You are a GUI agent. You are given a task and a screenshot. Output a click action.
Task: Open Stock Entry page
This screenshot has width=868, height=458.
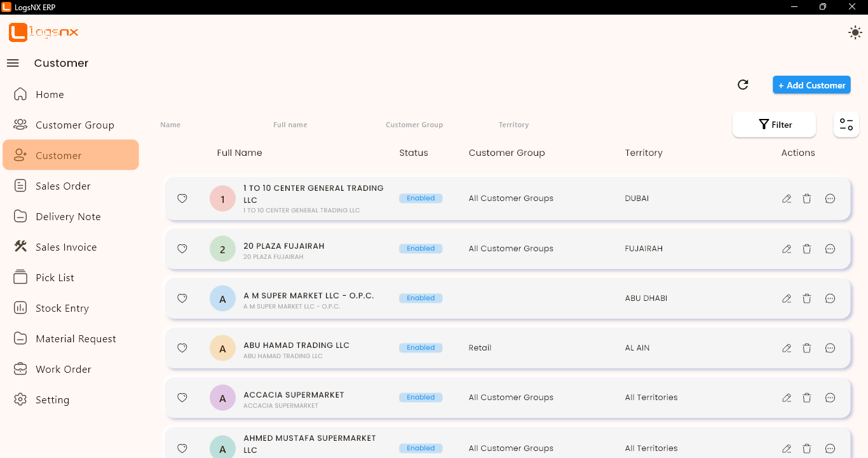[x=71, y=308]
